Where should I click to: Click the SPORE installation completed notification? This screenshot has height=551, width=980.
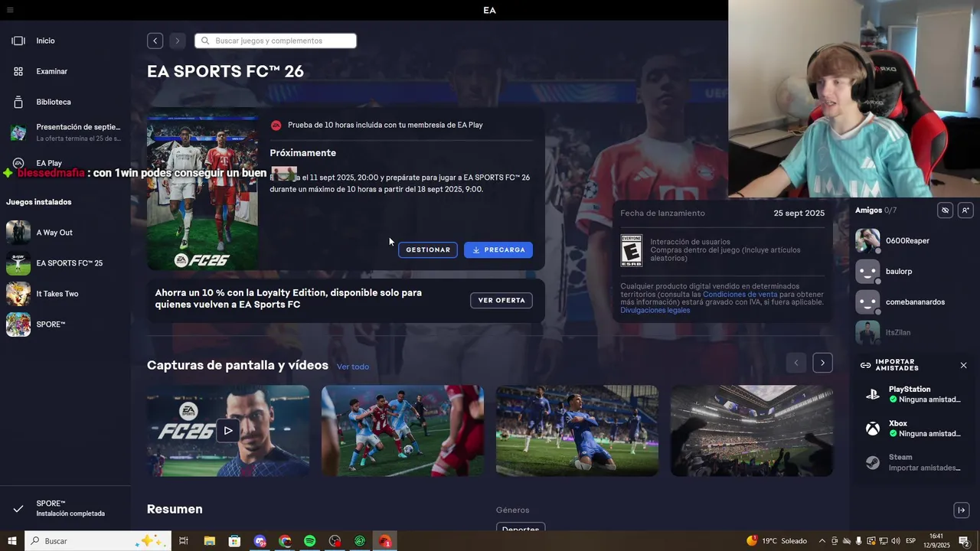pos(65,508)
